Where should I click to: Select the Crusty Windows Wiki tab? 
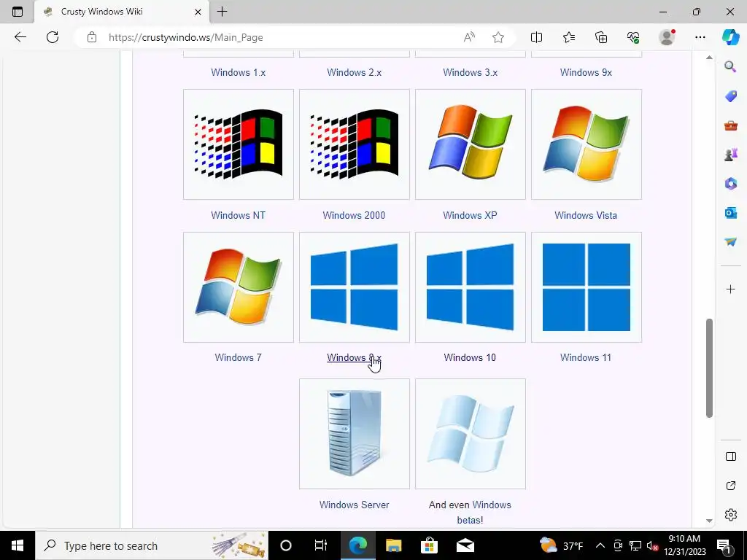tap(122, 12)
